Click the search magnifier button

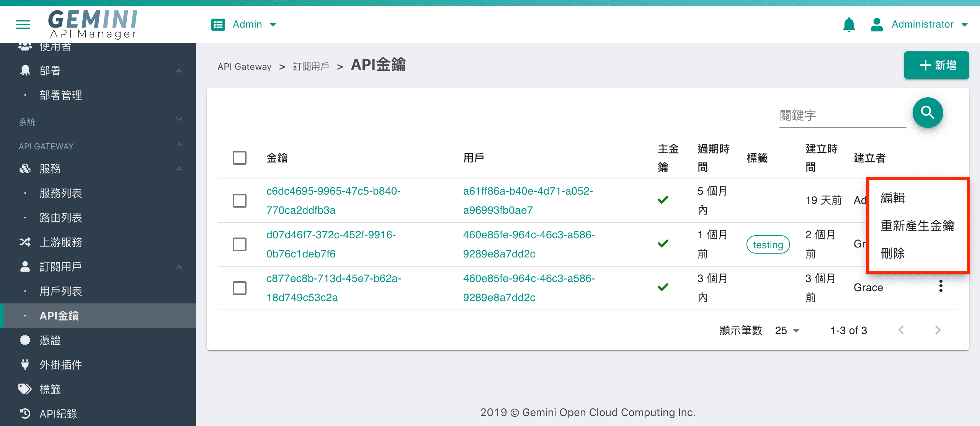928,113
